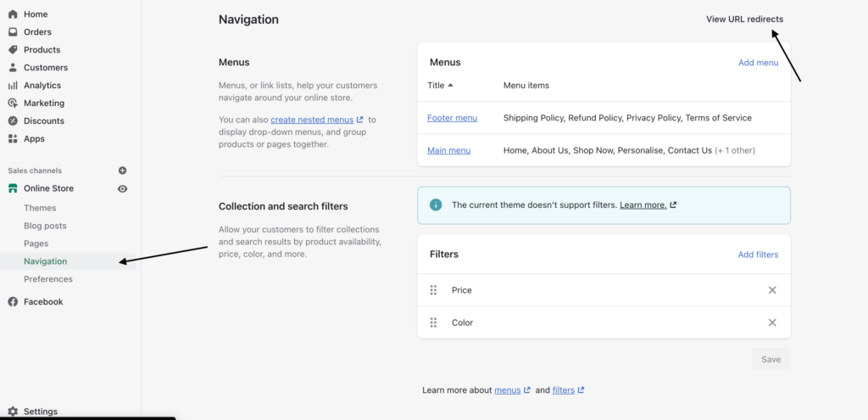Screen dimensions: 868x420
Task: Click the Facebook channel icon
Action: pos(13,302)
